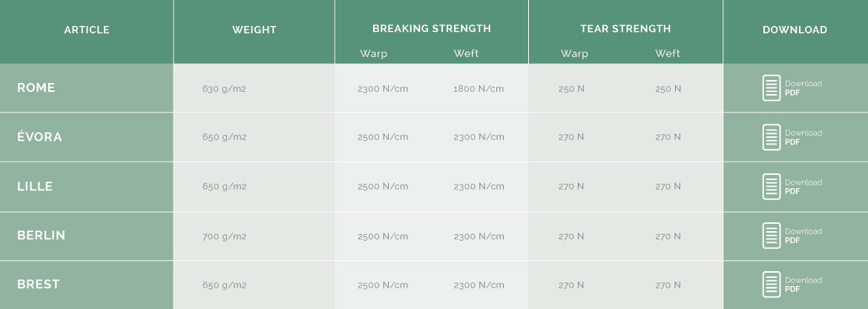This screenshot has width=868, height=309.
Task: Select the ROME article name
Action: pos(36,87)
